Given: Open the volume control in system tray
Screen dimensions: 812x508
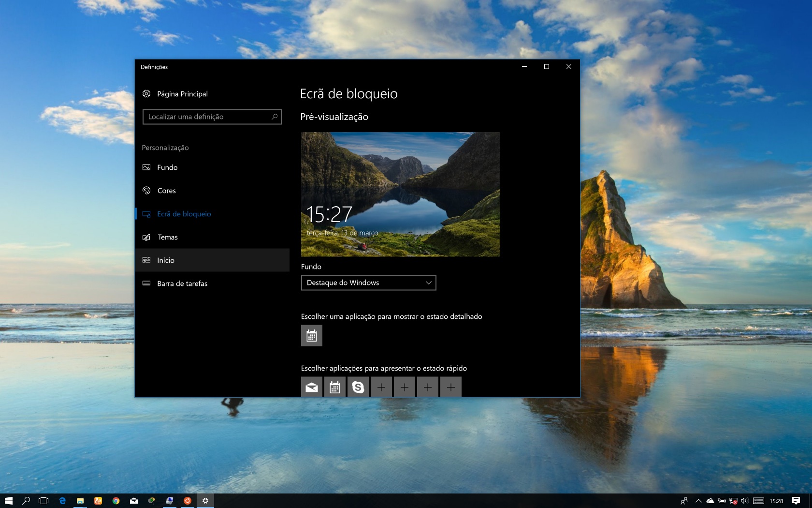Looking at the screenshot, I should tap(744, 501).
